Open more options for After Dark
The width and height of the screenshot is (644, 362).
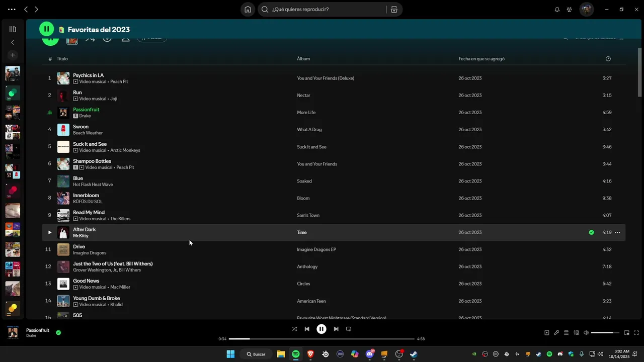tap(617, 232)
